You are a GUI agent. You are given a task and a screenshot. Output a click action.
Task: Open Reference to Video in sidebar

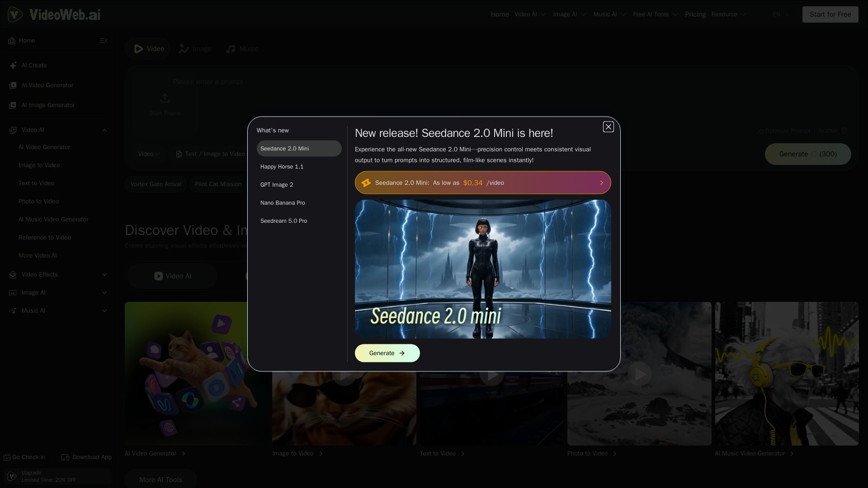pyautogui.click(x=44, y=238)
